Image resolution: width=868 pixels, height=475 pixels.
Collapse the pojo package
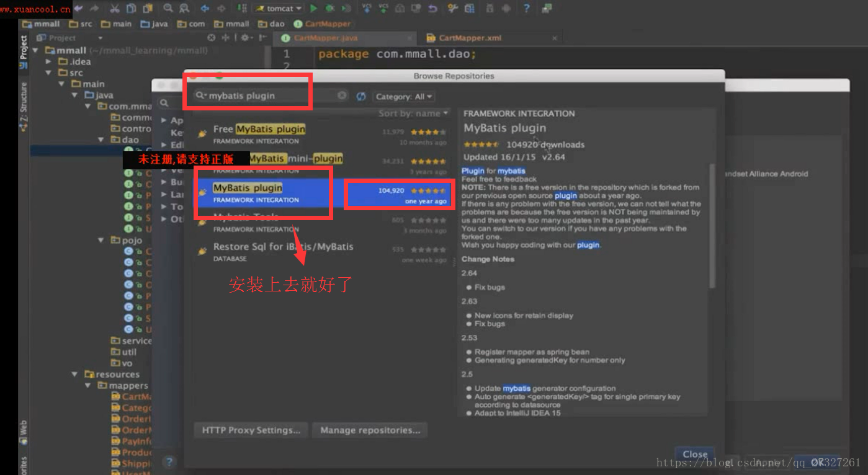pos(102,240)
